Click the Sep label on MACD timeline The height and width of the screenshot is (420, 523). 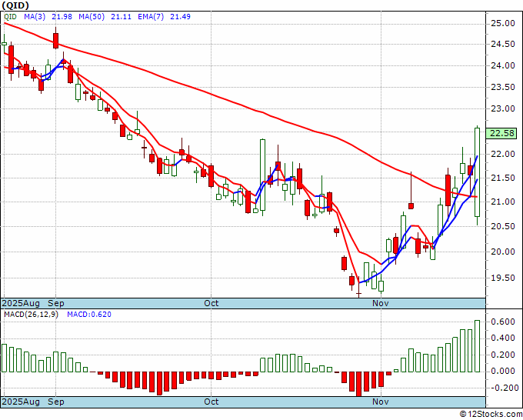point(55,402)
